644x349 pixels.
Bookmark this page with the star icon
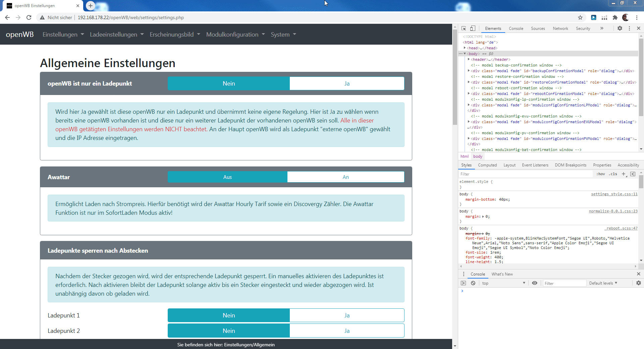click(580, 17)
